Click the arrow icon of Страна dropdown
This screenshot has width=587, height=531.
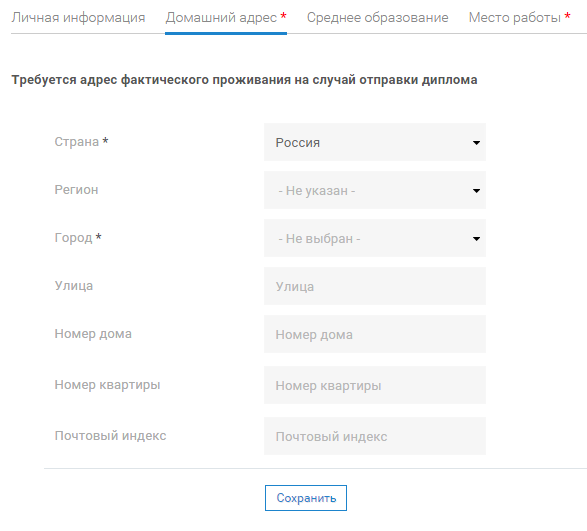pyautogui.click(x=476, y=143)
